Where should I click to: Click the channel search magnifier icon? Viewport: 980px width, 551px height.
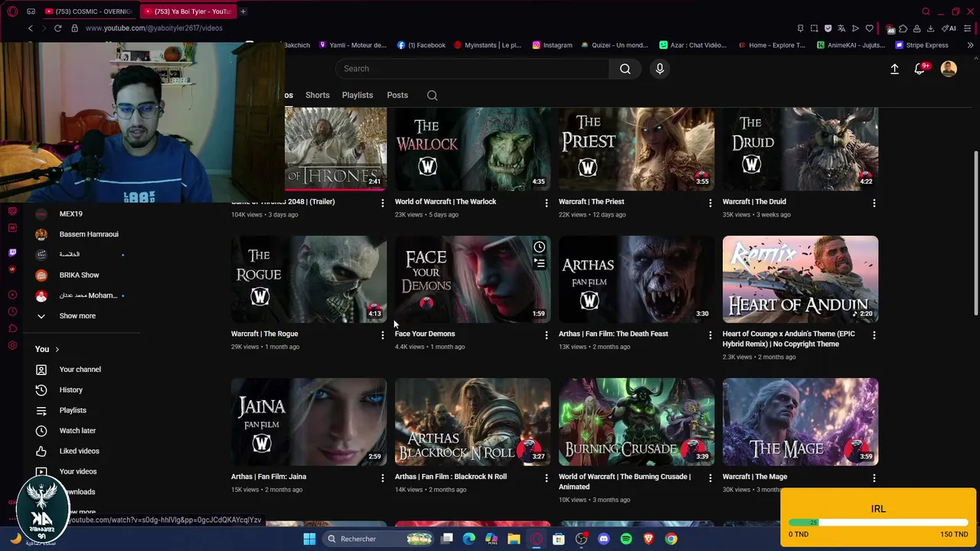tap(432, 96)
